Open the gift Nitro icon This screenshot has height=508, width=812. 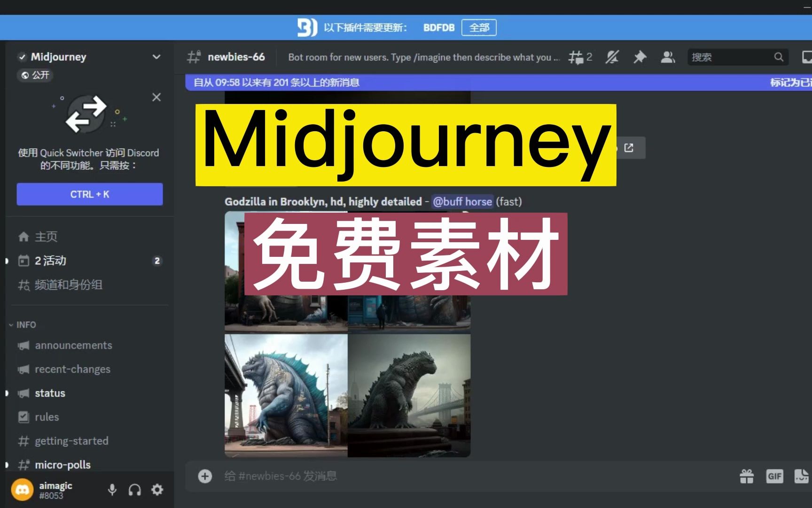point(747,476)
